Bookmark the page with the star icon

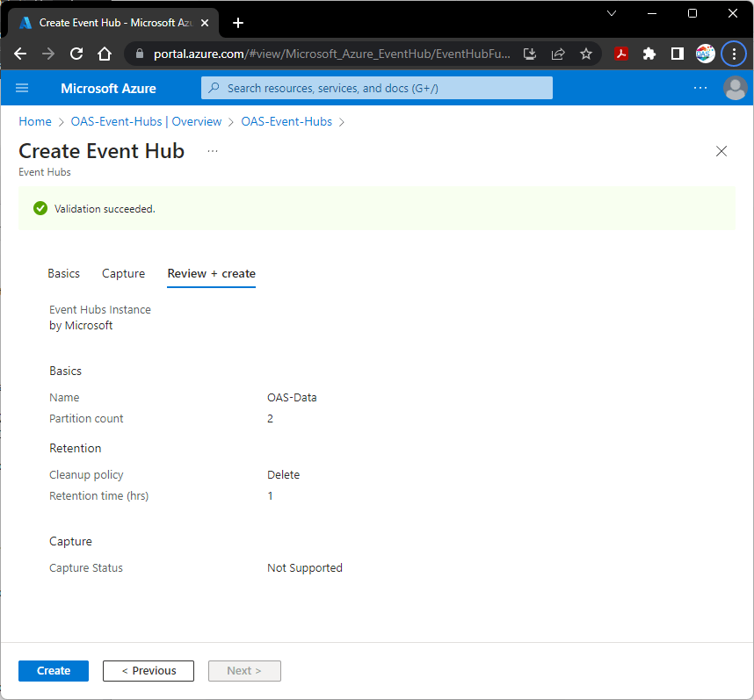[x=586, y=54]
